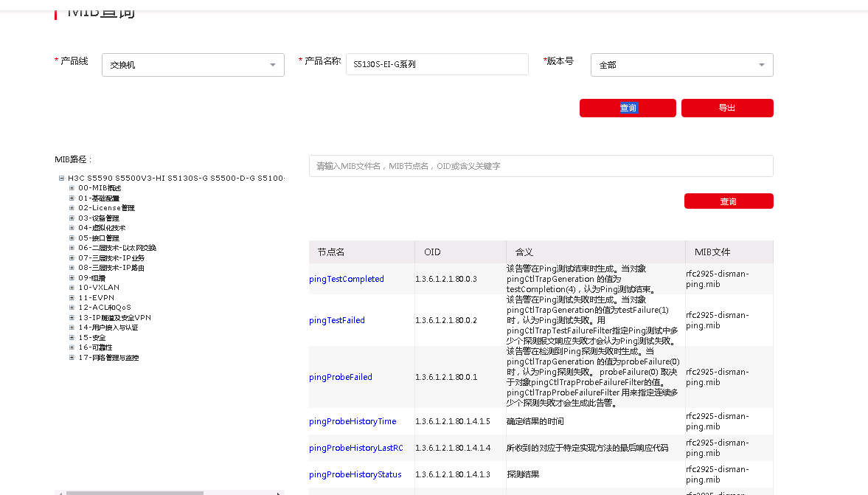Expand the 01-基础配置 tree node
Viewport: 868px width, 495px height.
(72, 198)
